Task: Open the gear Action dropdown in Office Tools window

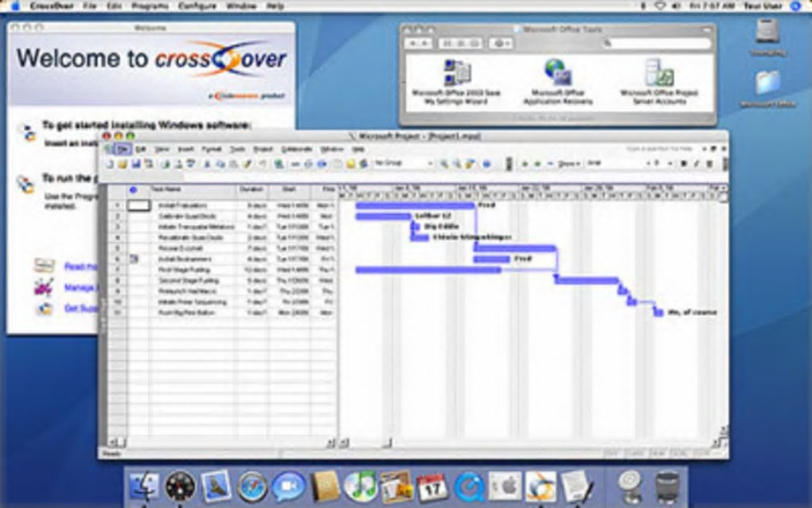Action: click(x=500, y=44)
